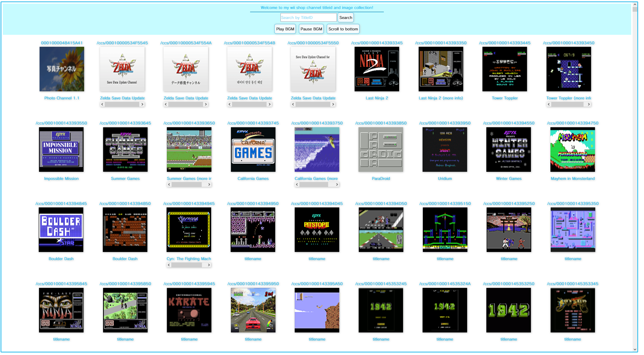Click the Karate title screen thumbnail
Viewport: 644px width, 355px height.
pos(189,310)
